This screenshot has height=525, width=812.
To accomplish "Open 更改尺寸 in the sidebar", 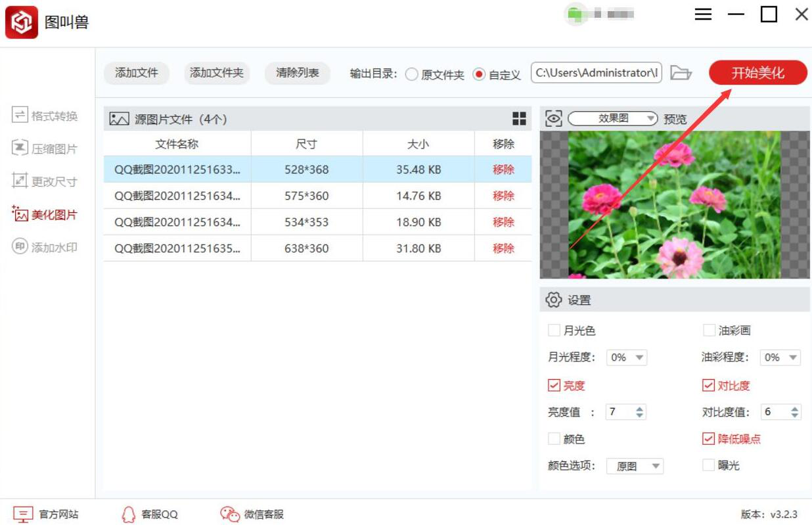I will [x=45, y=181].
